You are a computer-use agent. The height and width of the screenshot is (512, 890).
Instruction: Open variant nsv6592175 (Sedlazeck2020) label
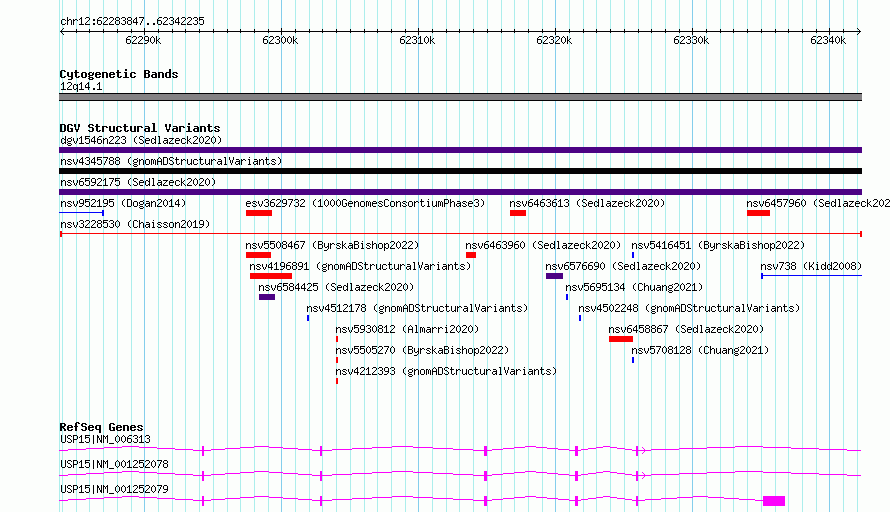click(x=138, y=182)
